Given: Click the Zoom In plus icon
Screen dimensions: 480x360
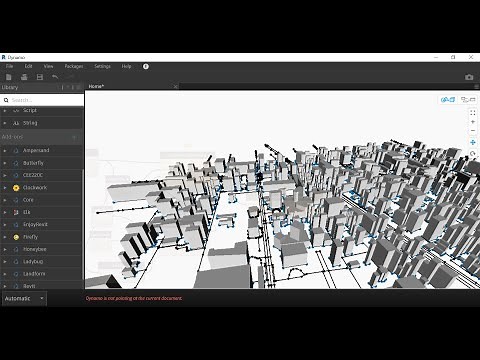Looking at the screenshot, I should (473, 122).
